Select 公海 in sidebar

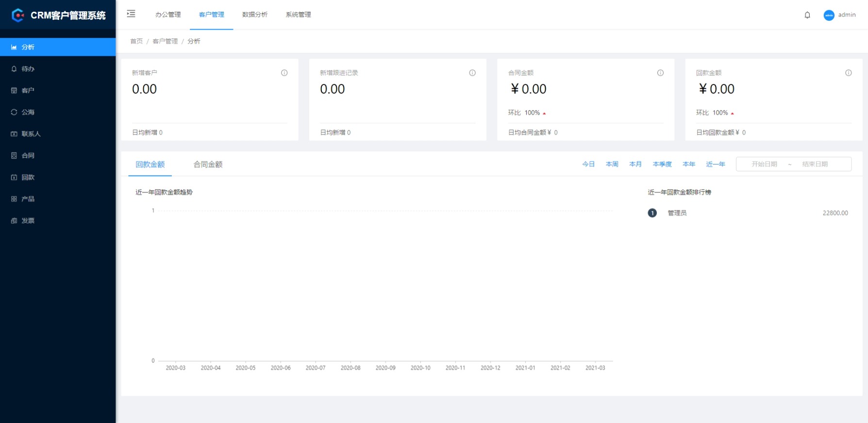(58, 112)
